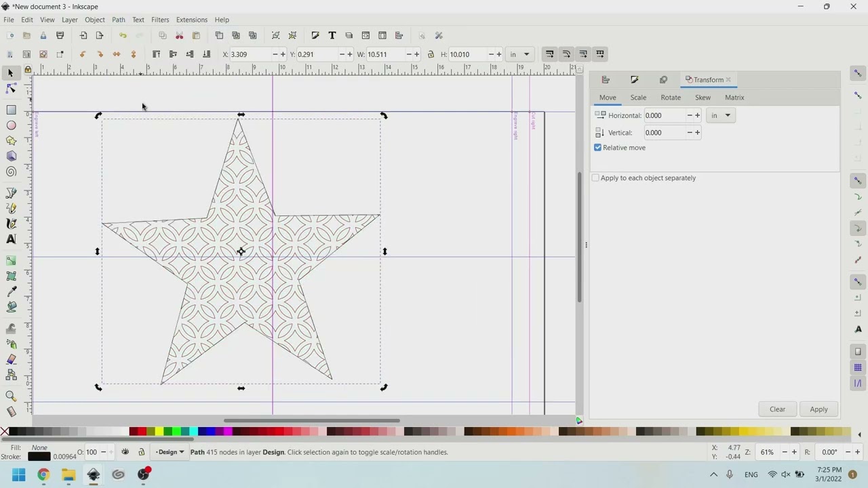
Task: Select the Eraser tool
Action: click(x=11, y=359)
